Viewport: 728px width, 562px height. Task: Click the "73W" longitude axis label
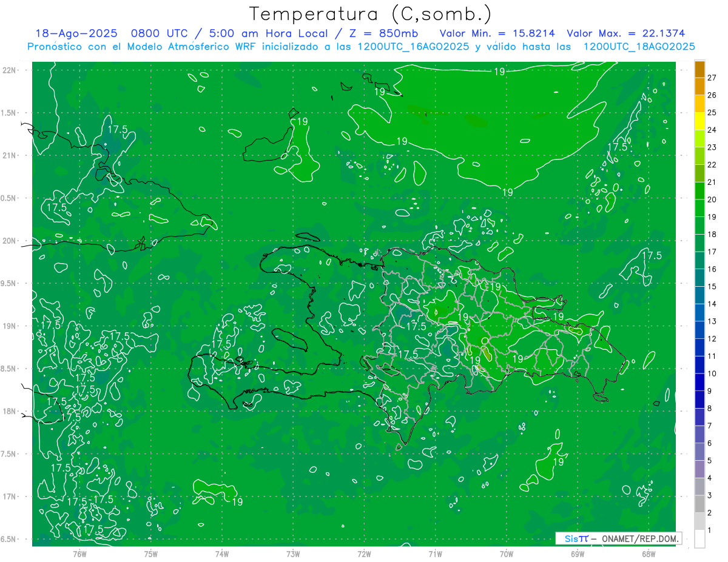click(x=293, y=554)
